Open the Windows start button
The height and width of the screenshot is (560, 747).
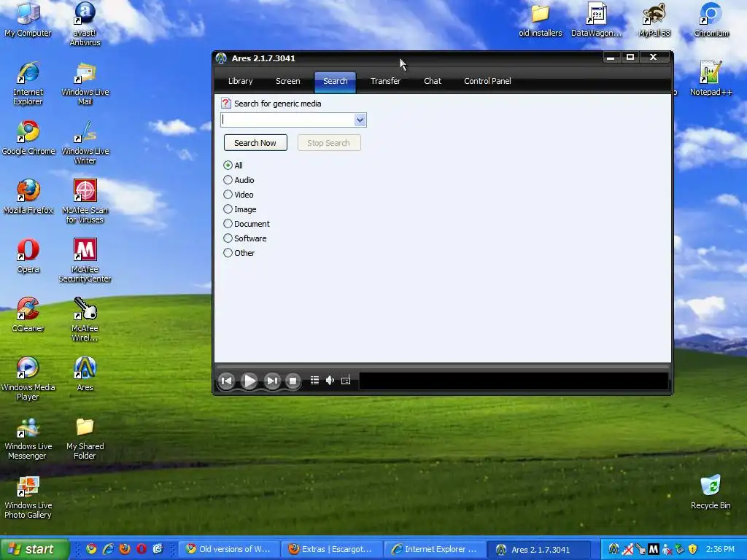tap(34, 550)
